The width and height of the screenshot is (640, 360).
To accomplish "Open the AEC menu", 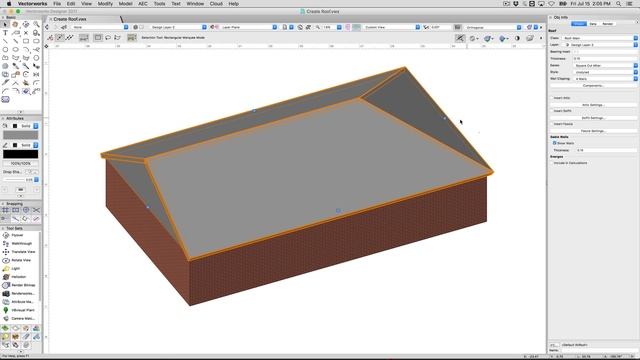I will 143,4.
